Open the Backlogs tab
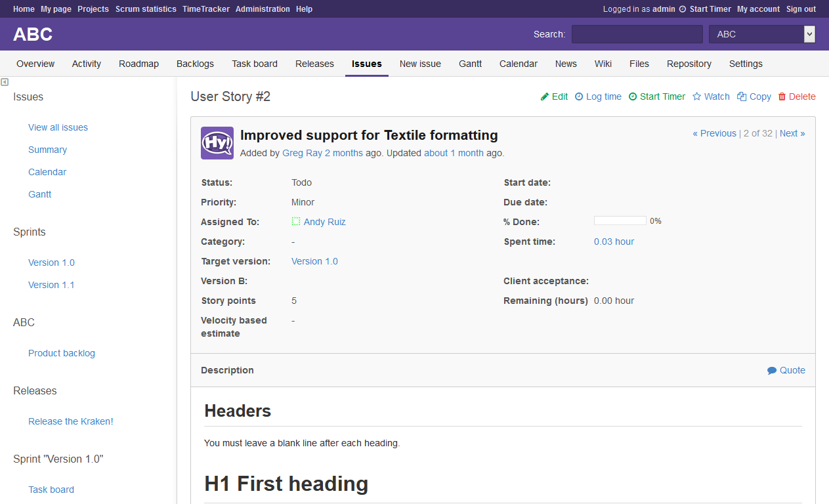Image resolution: width=829 pixels, height=504 pixels. coord(195,64)
